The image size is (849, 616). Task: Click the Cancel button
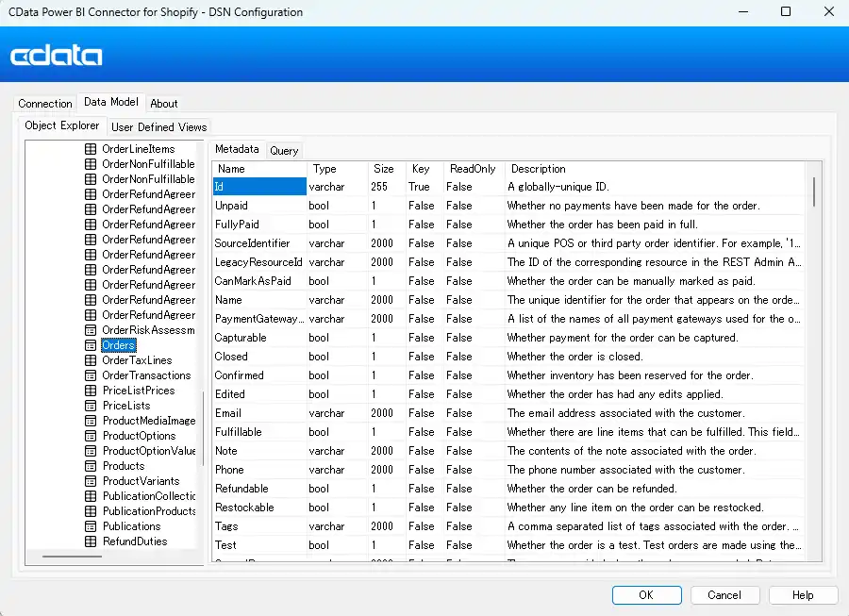pos(724,595)
